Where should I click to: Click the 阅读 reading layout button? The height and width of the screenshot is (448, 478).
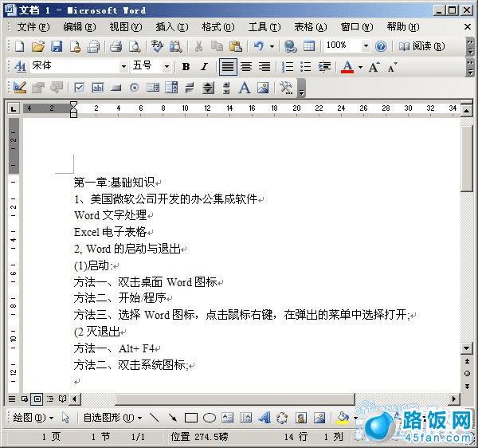[x=422, y=46]
